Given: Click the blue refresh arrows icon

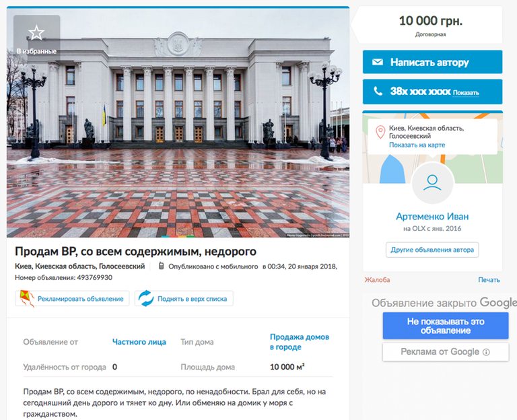Looking at the screenshot, I should pyautogui.click(x=145, y=298).
